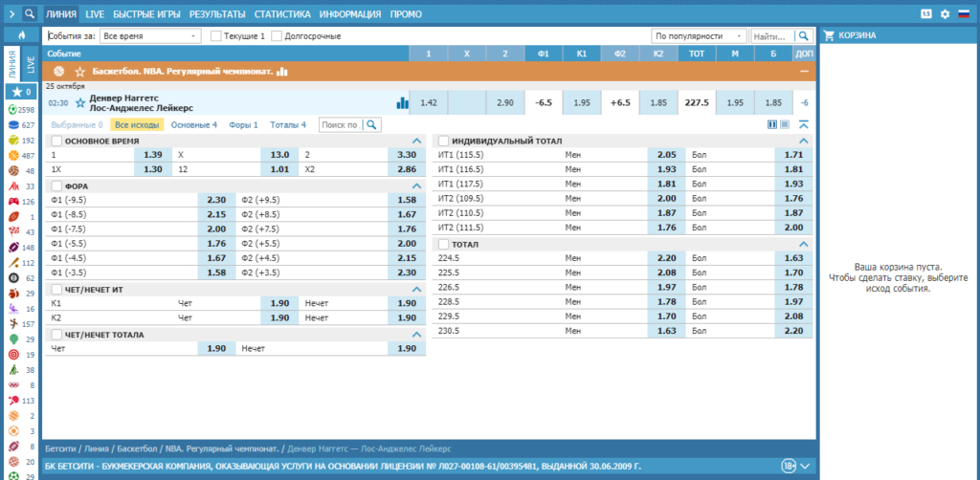Expand the side panel arrow icon
The width and height of the screenshot is (980, 480).
(11, 13)
